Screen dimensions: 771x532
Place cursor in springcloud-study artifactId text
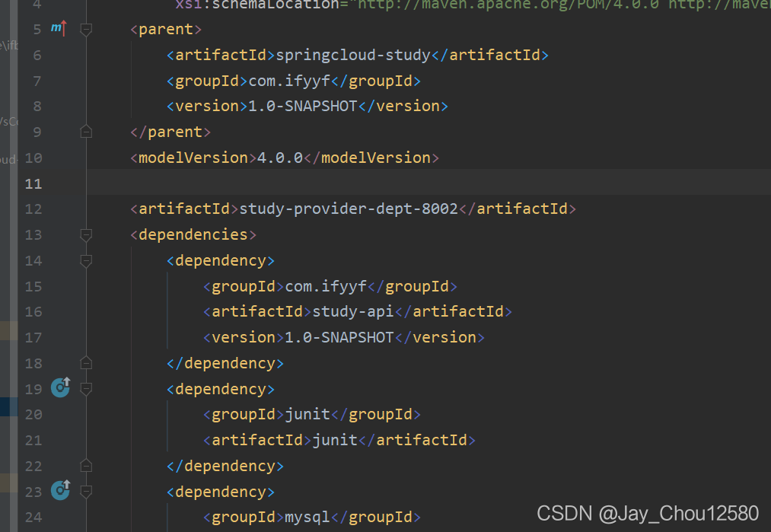tap(353, 55)
